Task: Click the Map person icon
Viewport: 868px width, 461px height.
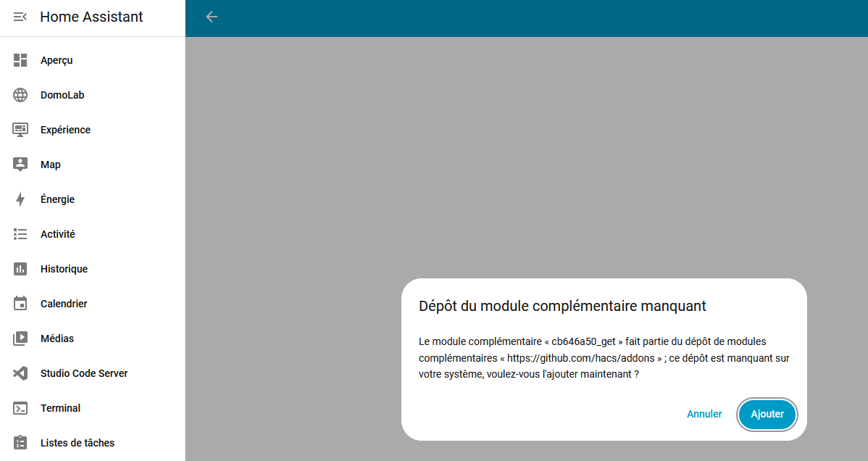Action: point(20,165)
